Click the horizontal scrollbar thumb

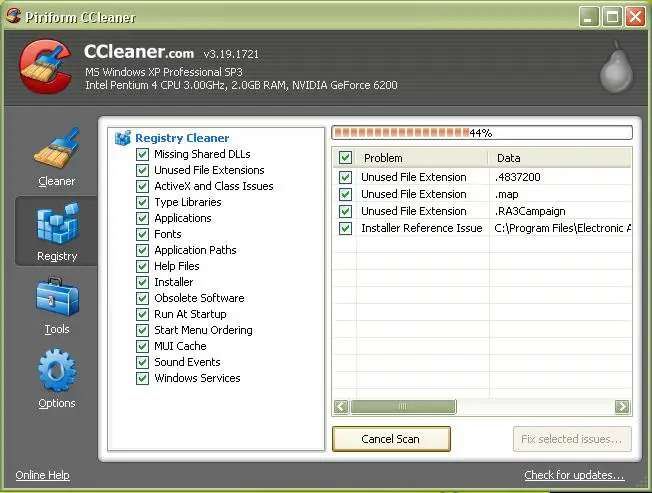point(403,406)
